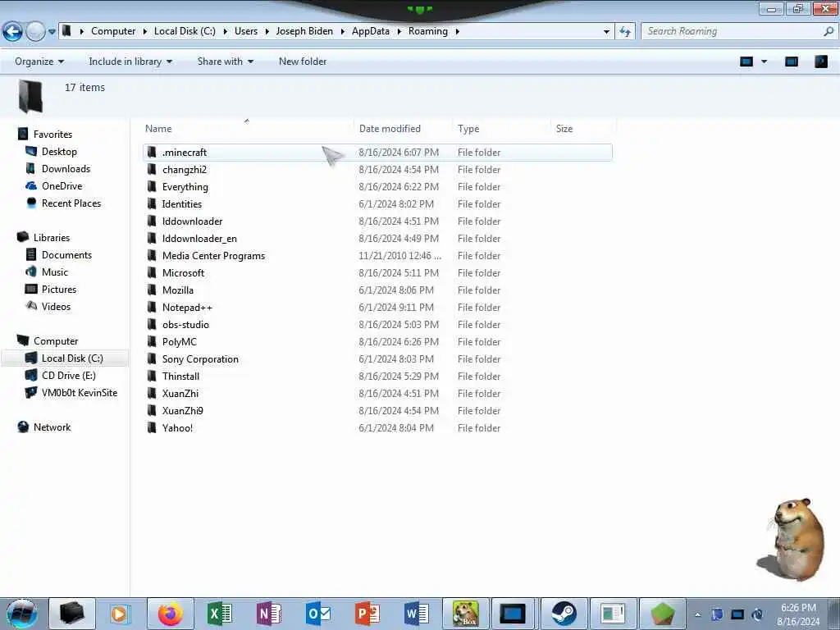Select CD Drive (E:) in sidebar

click(69, 376)
